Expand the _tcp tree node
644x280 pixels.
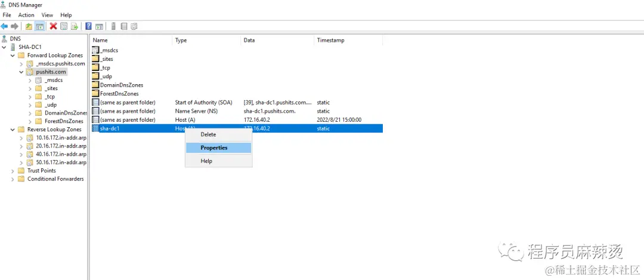pyautogui.click(x=30, y=97)
